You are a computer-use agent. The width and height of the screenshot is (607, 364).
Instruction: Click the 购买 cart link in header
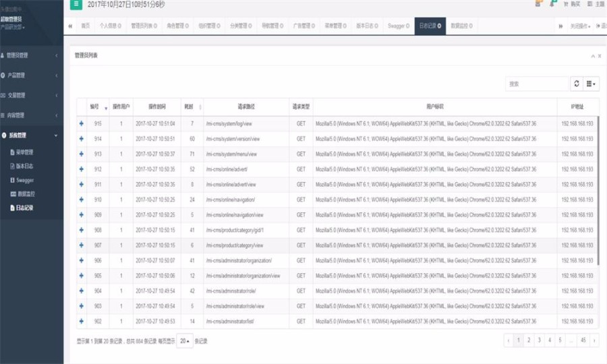pyautogui.click(x=572, y=4)
